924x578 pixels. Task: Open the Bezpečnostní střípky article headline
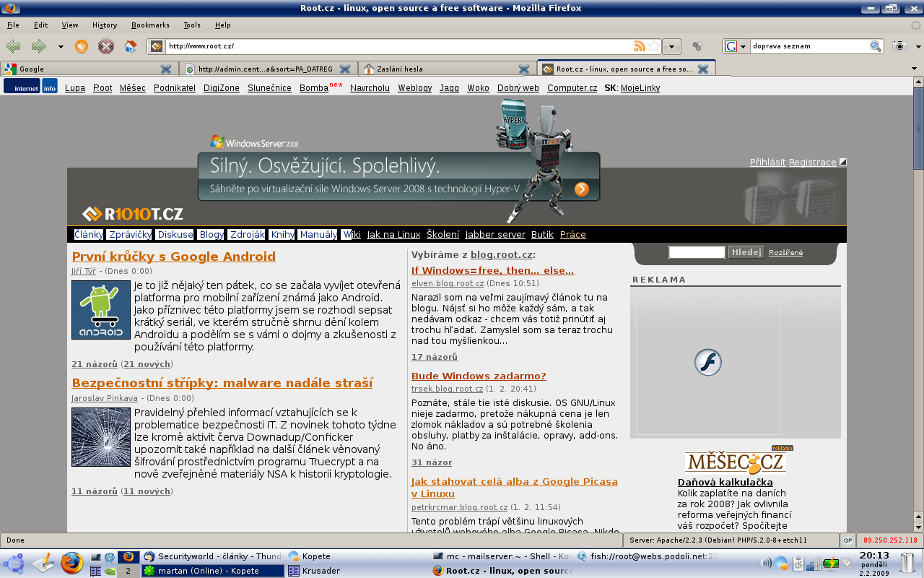[222, 383]
